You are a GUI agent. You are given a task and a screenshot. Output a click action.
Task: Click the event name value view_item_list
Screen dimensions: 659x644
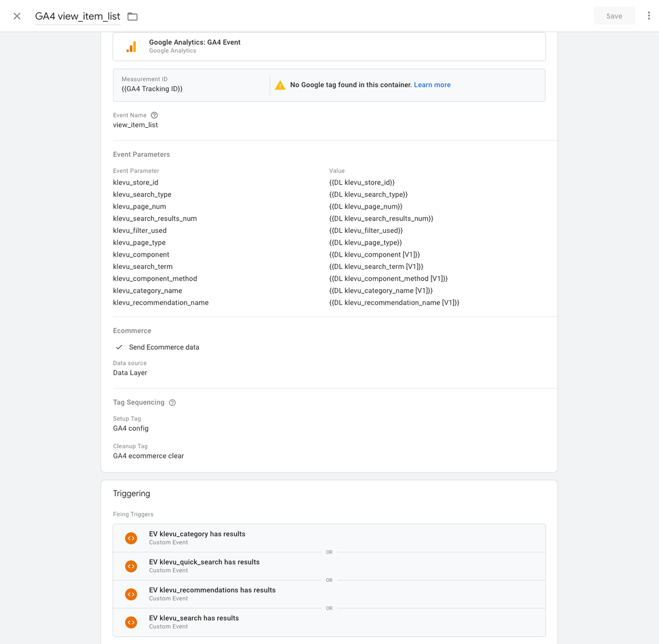(x=135, y=125)
